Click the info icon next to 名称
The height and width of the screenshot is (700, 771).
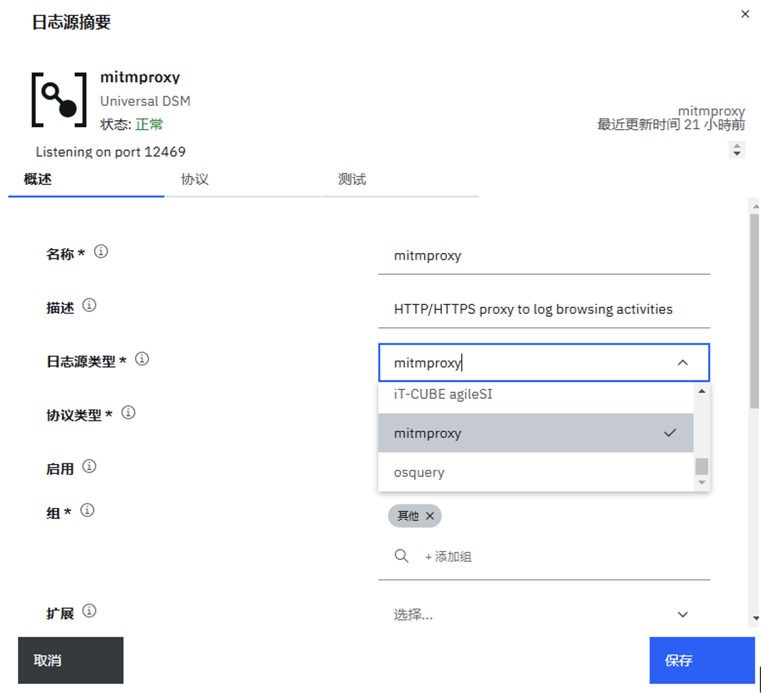coord(101,252)
